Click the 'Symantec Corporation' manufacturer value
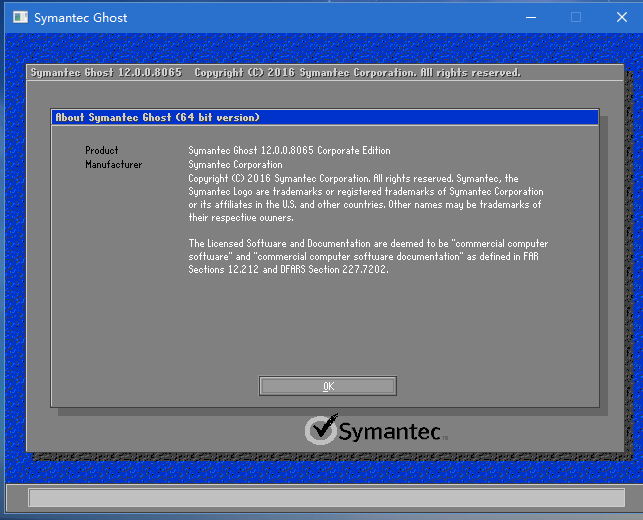Screen dimensions: 643x520 tap(235, 164)
